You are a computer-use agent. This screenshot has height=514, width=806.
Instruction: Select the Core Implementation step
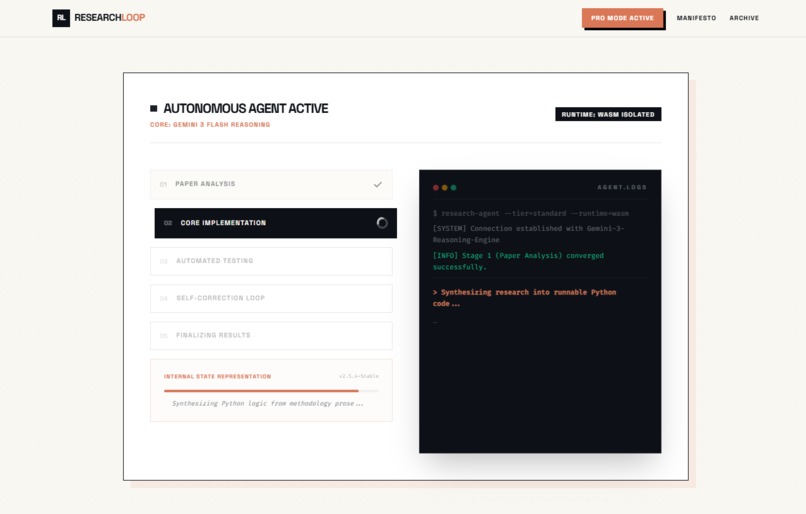click(276, 223)
